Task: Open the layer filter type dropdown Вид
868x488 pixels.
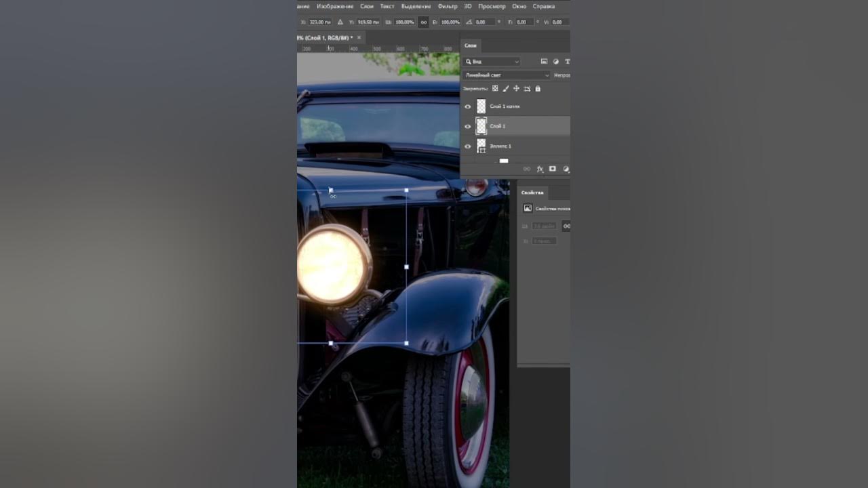Action: [492, 62]
